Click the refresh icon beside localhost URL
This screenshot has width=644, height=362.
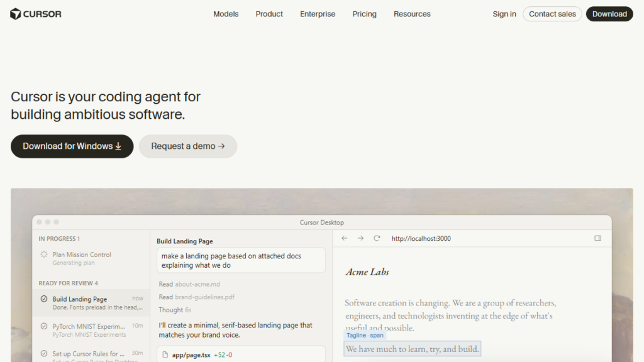coord(377,238)
